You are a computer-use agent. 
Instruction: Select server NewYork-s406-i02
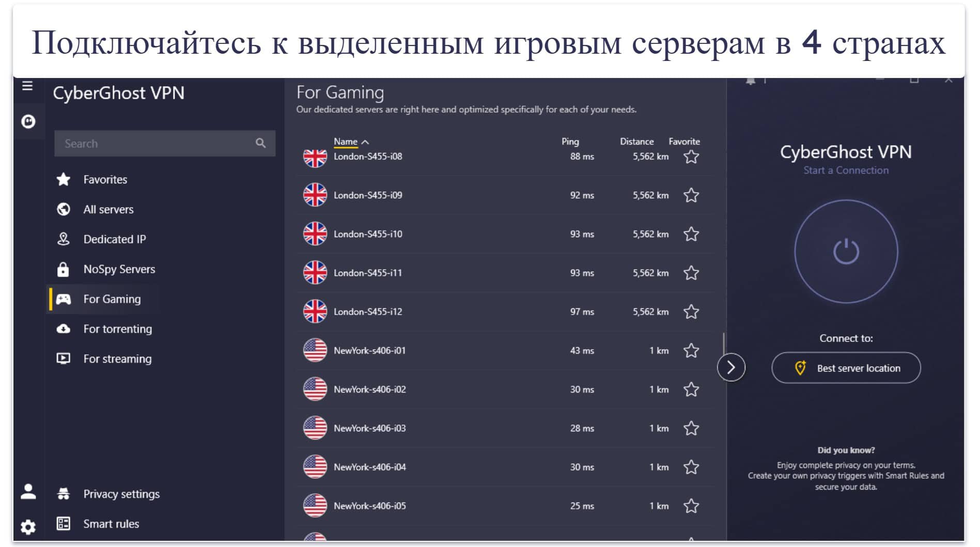505,389
